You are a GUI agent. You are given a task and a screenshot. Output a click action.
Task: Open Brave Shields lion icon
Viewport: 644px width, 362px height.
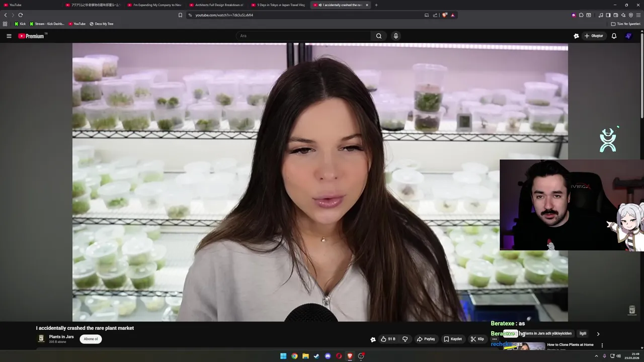click(444, 15)
